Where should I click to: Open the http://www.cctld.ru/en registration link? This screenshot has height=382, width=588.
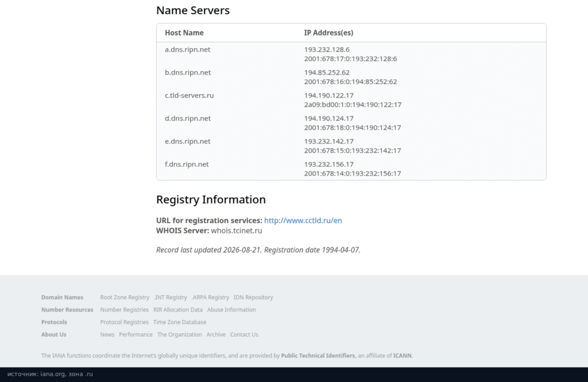coord(303,221)
